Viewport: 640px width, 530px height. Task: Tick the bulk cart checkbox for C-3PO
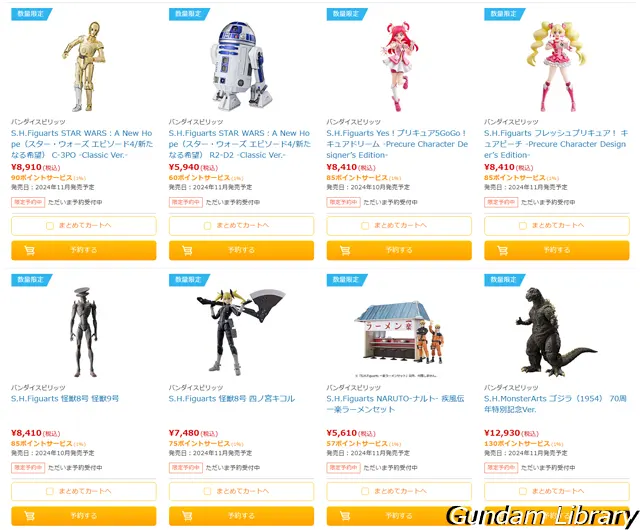tap(50, 226)
